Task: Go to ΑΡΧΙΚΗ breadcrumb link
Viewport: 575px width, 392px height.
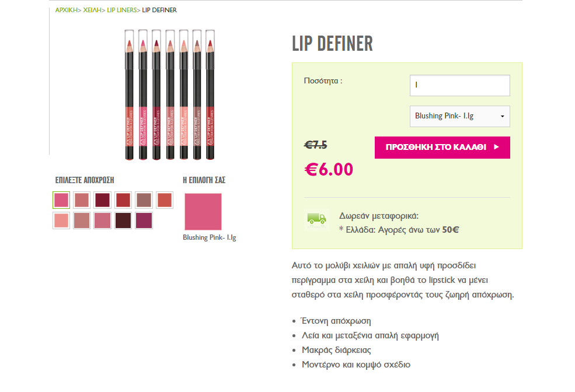Action: point(66,10)
